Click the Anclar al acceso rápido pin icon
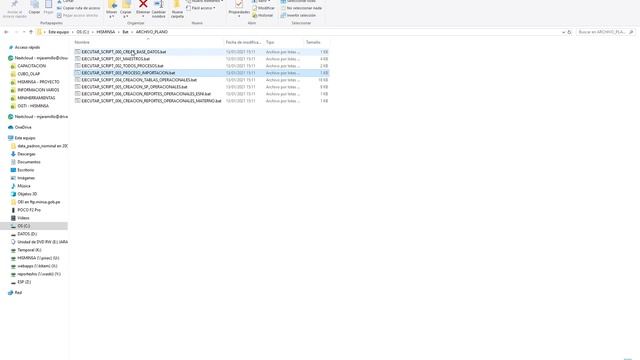 [x=15, y=4]
